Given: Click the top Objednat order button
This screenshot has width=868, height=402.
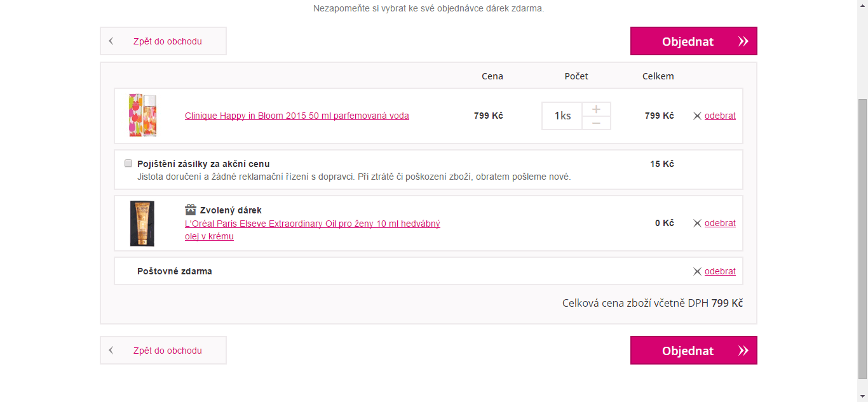Looking at the screenshot, I should (x=693, y=41).
